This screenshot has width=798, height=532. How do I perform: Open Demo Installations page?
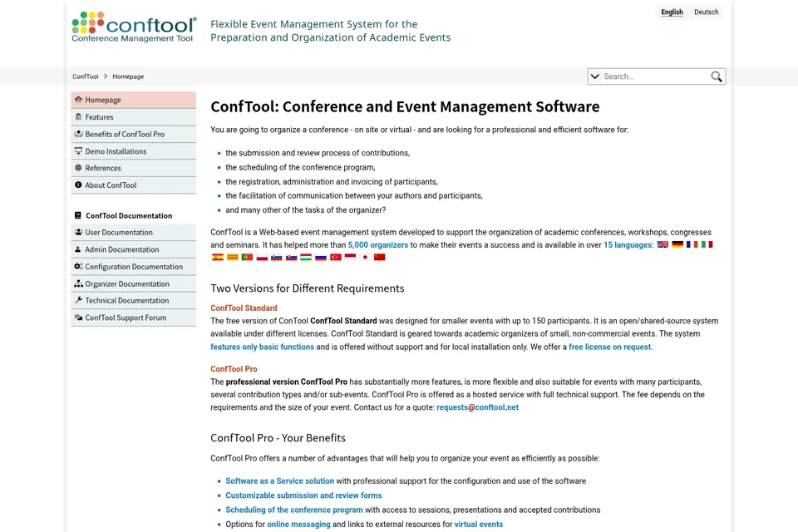133,151
